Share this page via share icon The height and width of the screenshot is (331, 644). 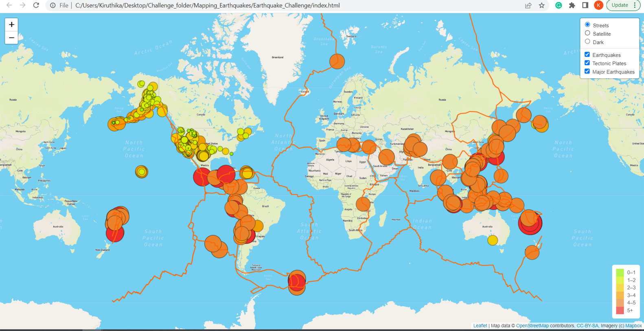(528, 5)
